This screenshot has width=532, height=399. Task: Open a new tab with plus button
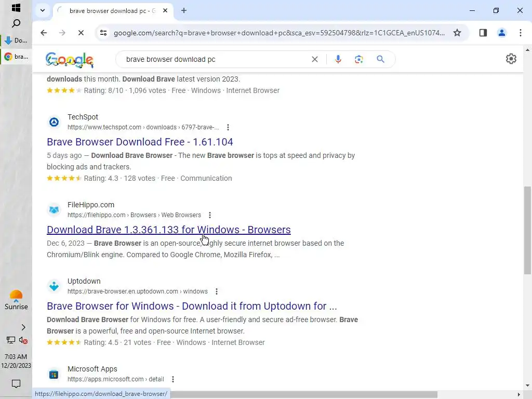pyautogui.click(x=184, y=10)
